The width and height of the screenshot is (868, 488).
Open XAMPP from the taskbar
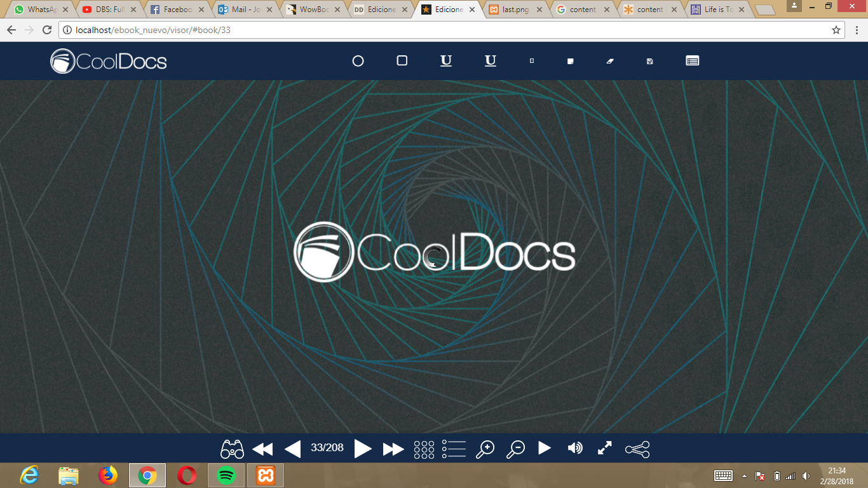click(x=266, y=475)
